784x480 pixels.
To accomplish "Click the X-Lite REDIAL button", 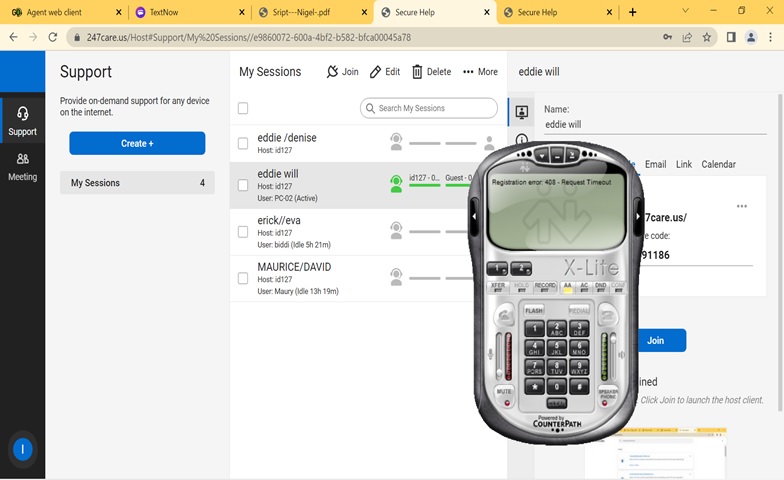I will click(x=579, y=310).
